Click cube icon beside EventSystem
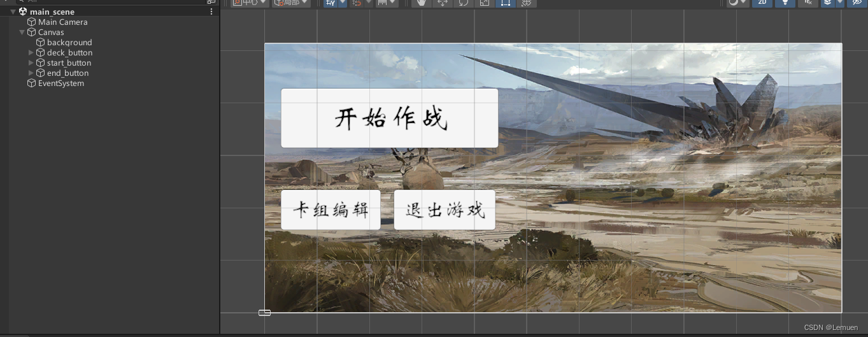The height and width of the screenshot is (337, 868). click(31, 83)
